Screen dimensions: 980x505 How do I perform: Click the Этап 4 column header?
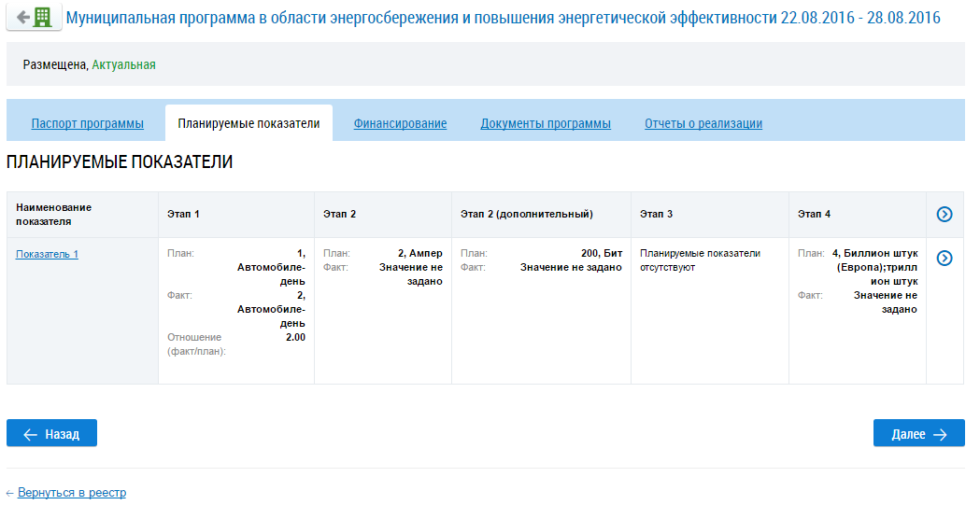(814, 215)
